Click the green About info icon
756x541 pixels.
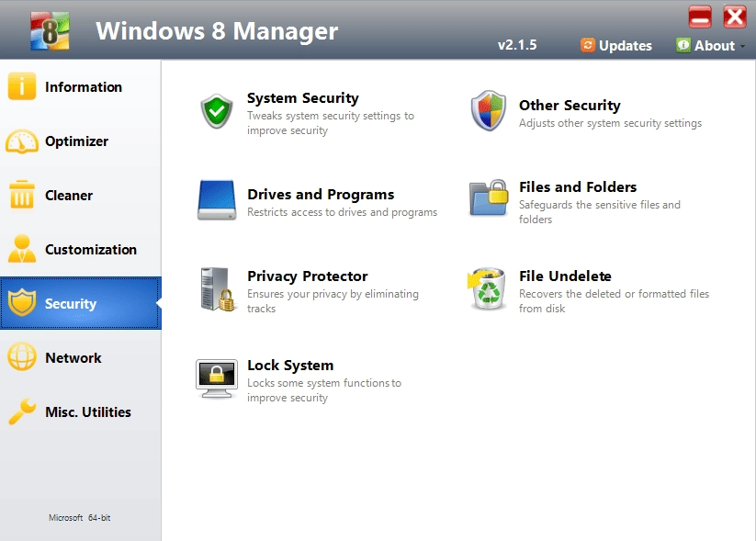pos(683,45)
